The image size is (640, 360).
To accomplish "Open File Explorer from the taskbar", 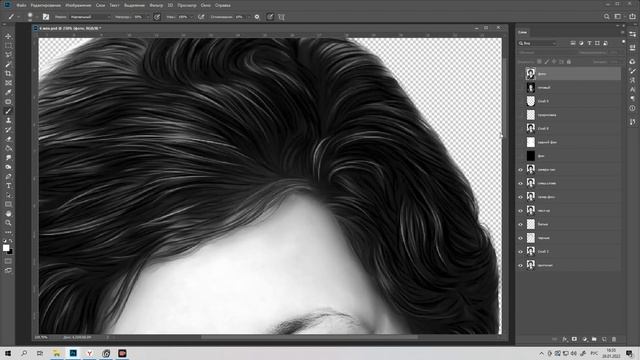I will coord(57,353).
